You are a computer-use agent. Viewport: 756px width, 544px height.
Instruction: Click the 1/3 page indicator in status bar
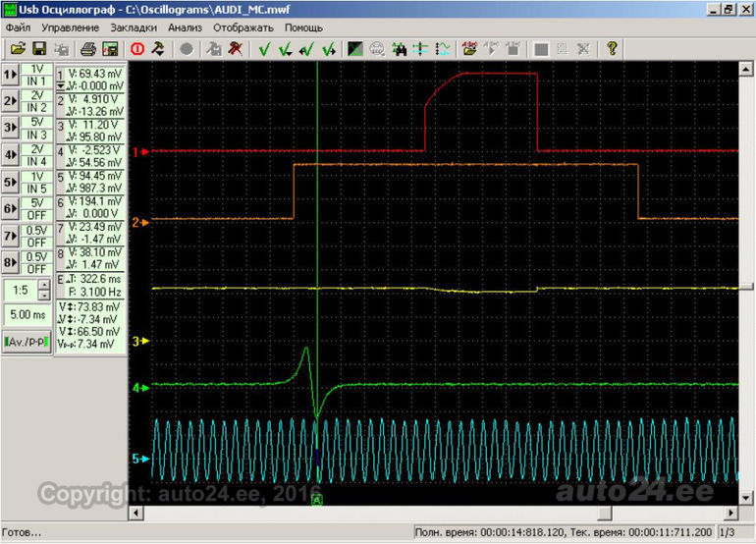(x=728, y=532)
